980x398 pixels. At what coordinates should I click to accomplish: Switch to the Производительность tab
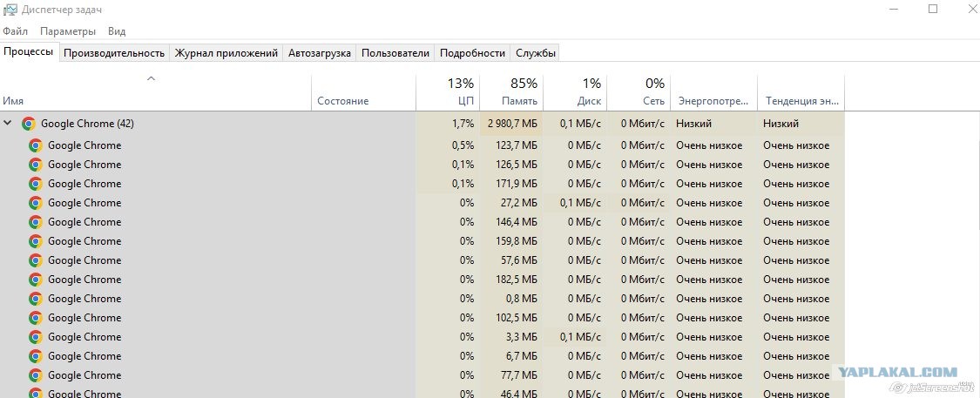[114, 53]
